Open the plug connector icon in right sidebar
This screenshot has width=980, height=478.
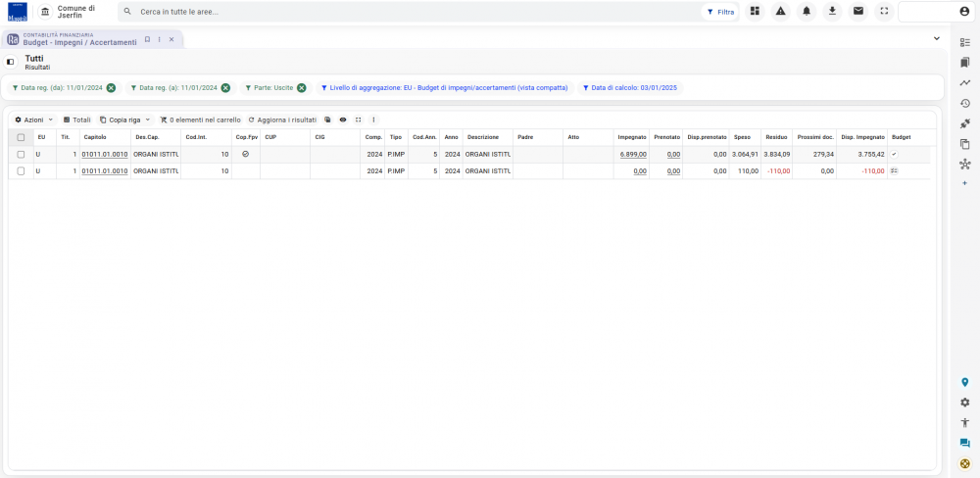tap(964, 123)
